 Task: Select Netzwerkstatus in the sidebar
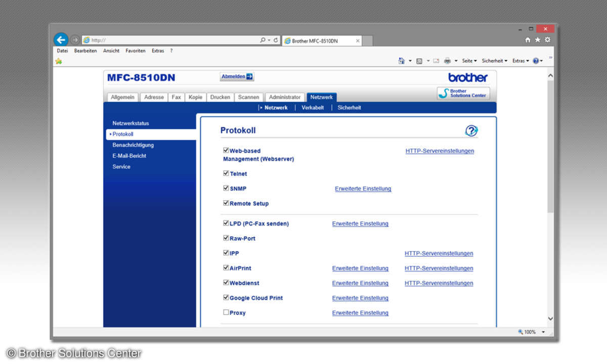tap(131, 123)
